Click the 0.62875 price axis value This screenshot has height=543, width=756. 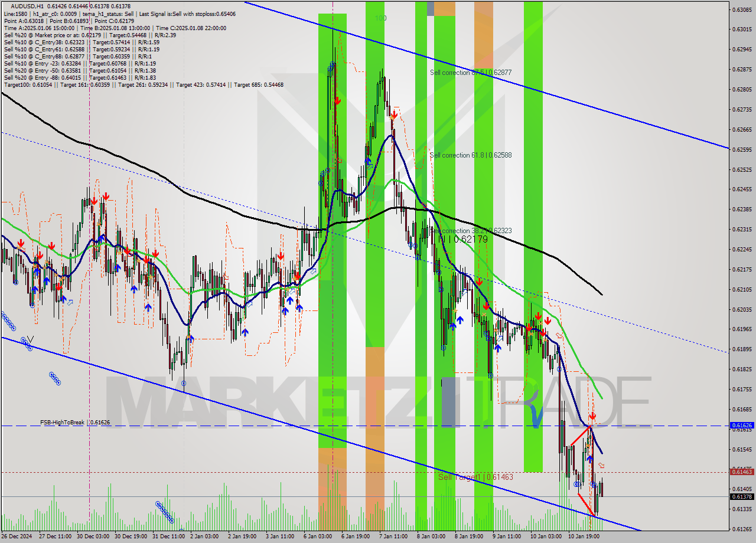coord(741,70)
